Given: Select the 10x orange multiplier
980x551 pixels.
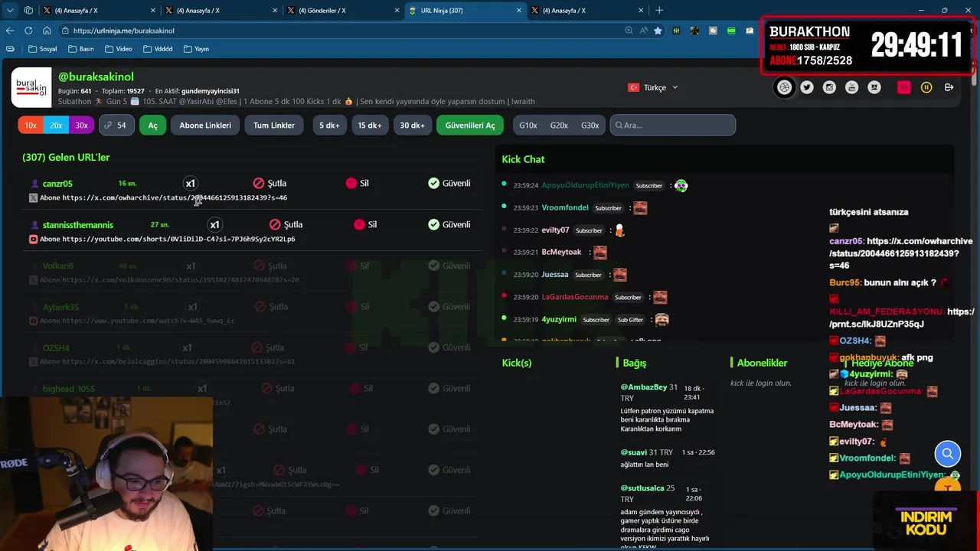Looking at the screenshot, I should (31, 126).
